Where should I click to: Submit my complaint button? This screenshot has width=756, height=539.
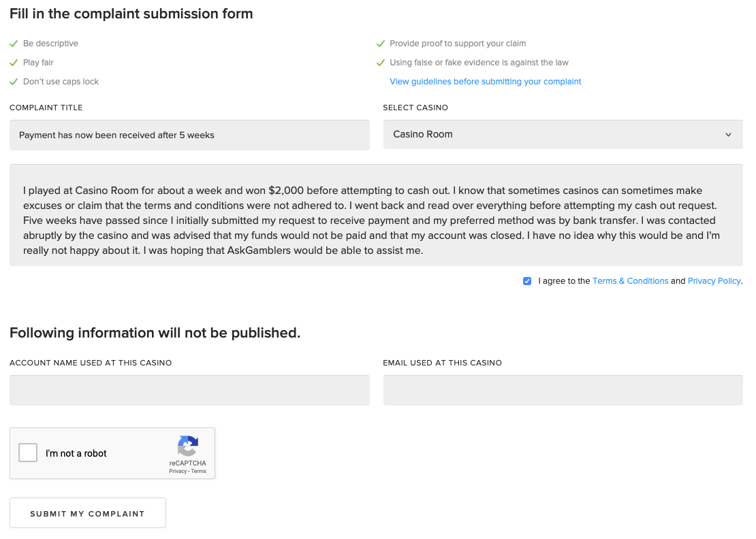point(88,513)
